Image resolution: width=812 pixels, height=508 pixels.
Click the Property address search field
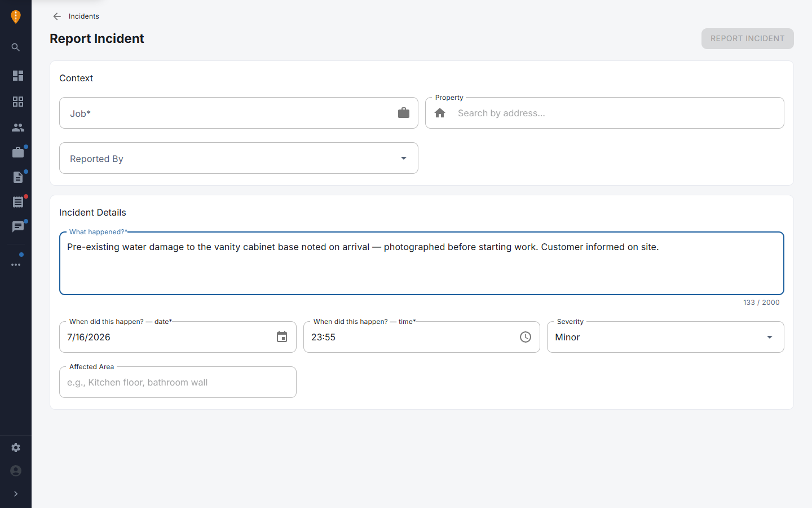pos(604,113)
